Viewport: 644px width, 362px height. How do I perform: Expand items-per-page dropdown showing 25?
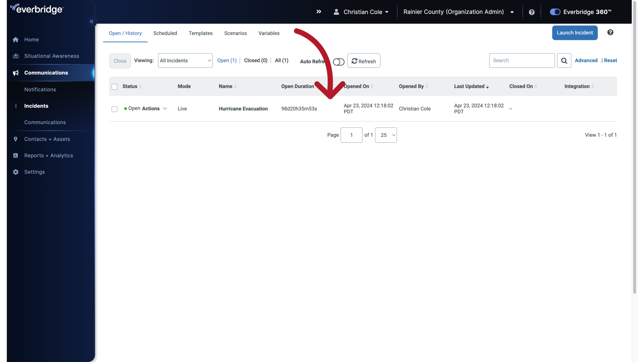(386, 135)
